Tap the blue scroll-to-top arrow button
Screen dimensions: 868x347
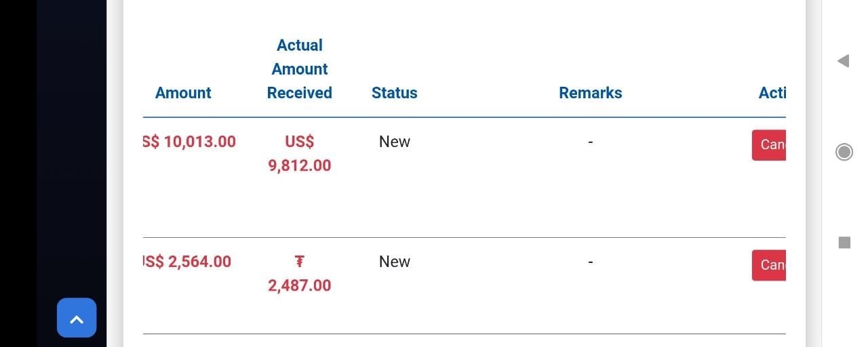tap(77, 318)
